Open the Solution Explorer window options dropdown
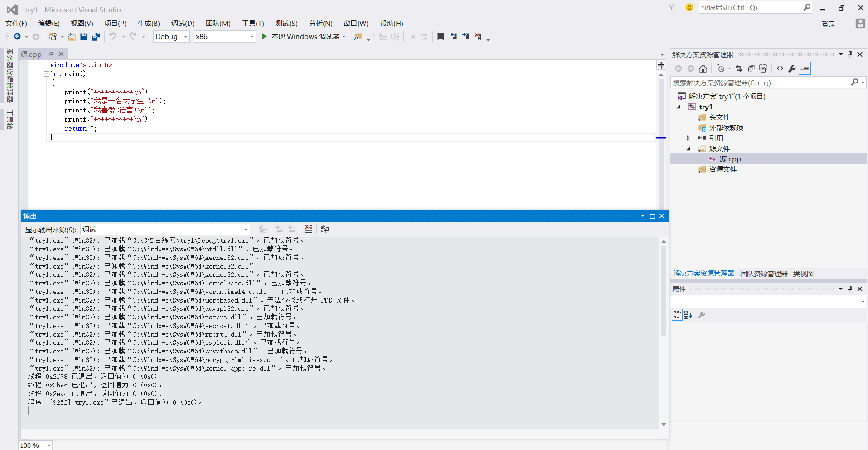The width and height of the screenshot is (868, 450). pyautogui.click(x=841, y=54)
